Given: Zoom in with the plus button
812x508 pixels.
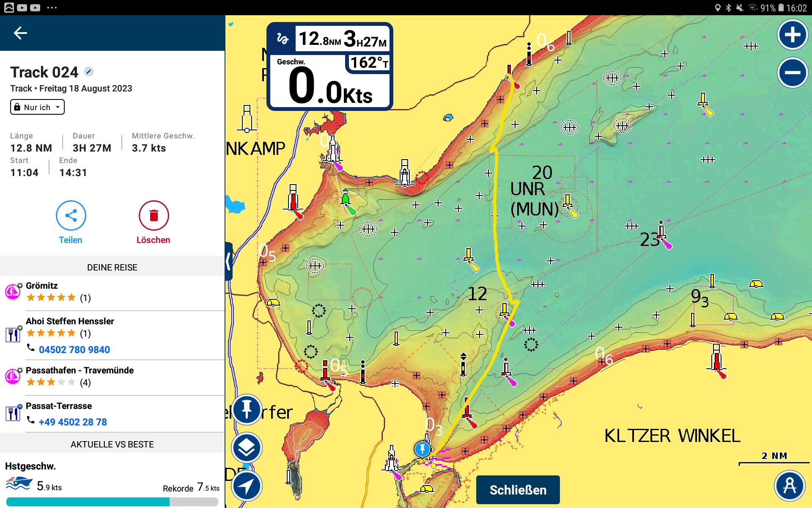Looking at the screenshot, I should pos(792,35).
